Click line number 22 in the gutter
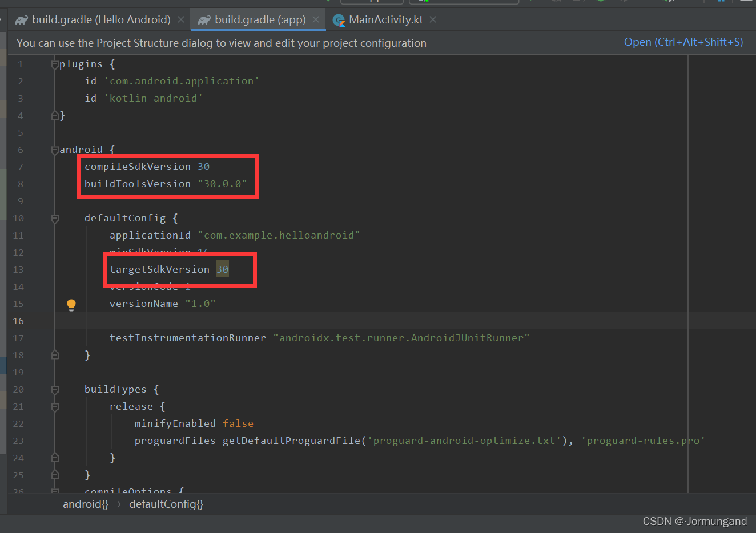Viewport: 756px width, 533px height. click(18, 423)
